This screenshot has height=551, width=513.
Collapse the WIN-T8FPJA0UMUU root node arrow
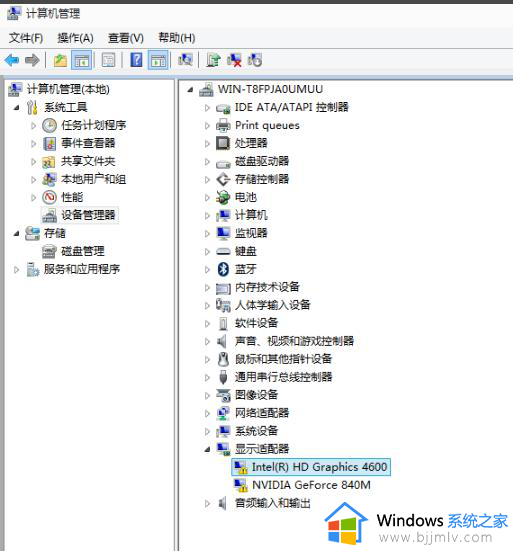click(190, 90)
